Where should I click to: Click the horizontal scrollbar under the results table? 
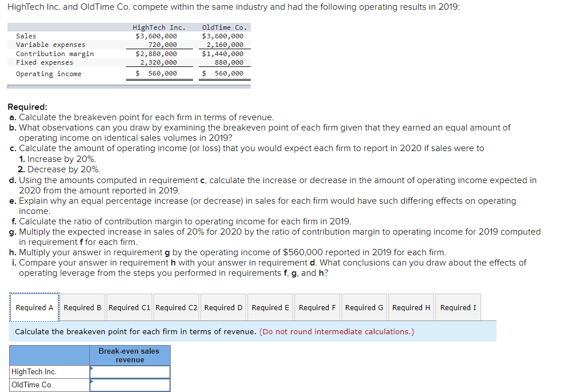tap(129, 87)
